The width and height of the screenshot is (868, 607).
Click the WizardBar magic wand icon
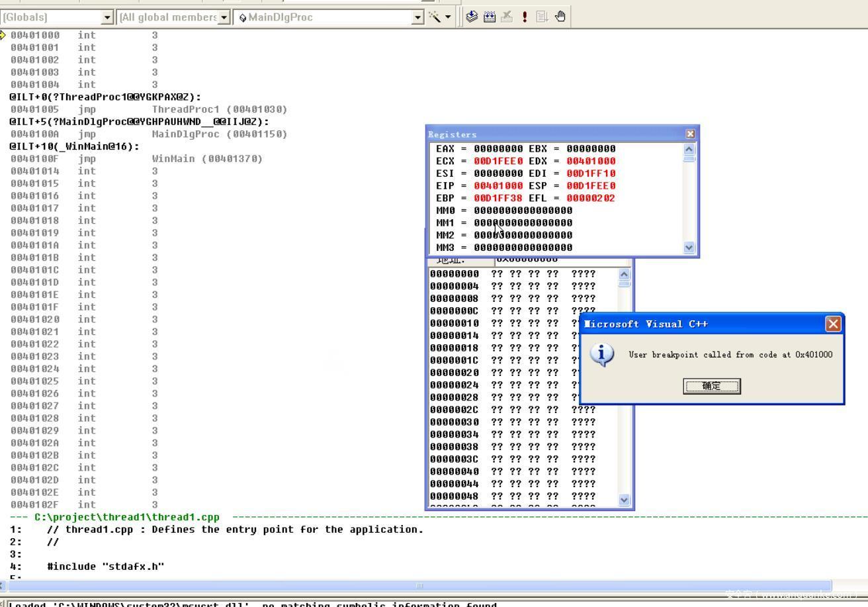click(435, 17)
